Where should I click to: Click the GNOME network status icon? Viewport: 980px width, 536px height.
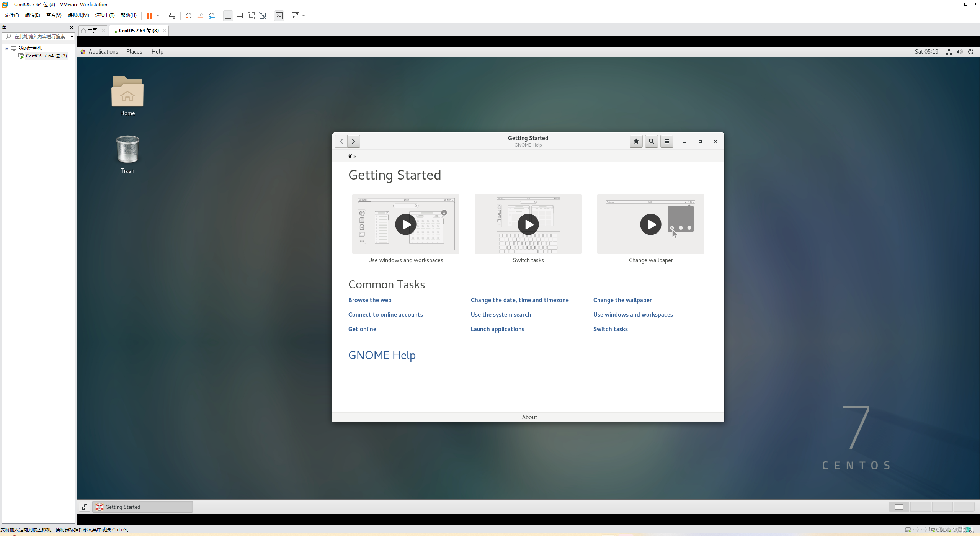pyautogui.click(x=949, y=52)
